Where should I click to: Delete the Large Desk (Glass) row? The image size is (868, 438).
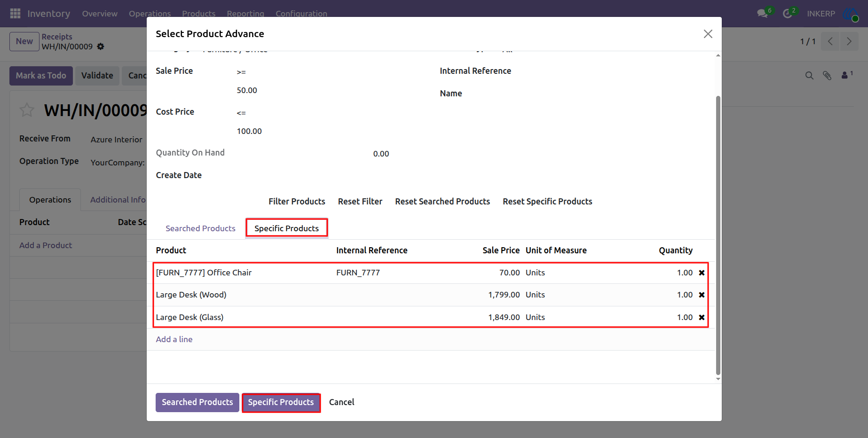point(702,317)
